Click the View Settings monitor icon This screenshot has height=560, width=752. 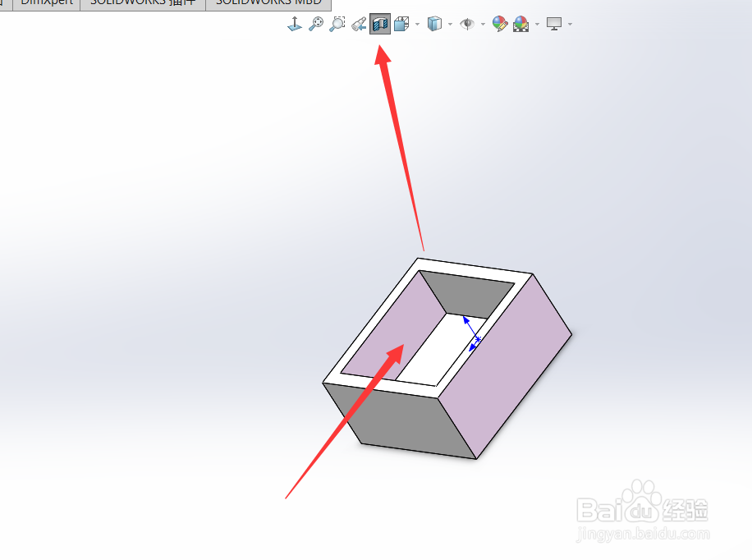point(554,24)
